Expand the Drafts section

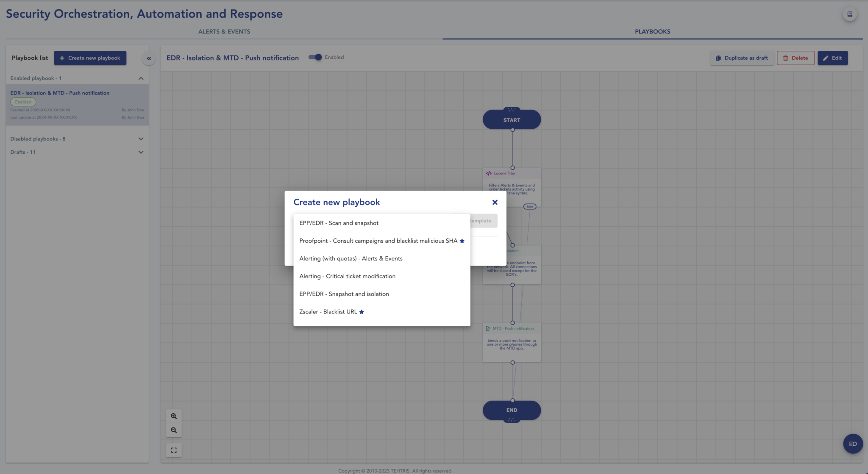[141, 152]
